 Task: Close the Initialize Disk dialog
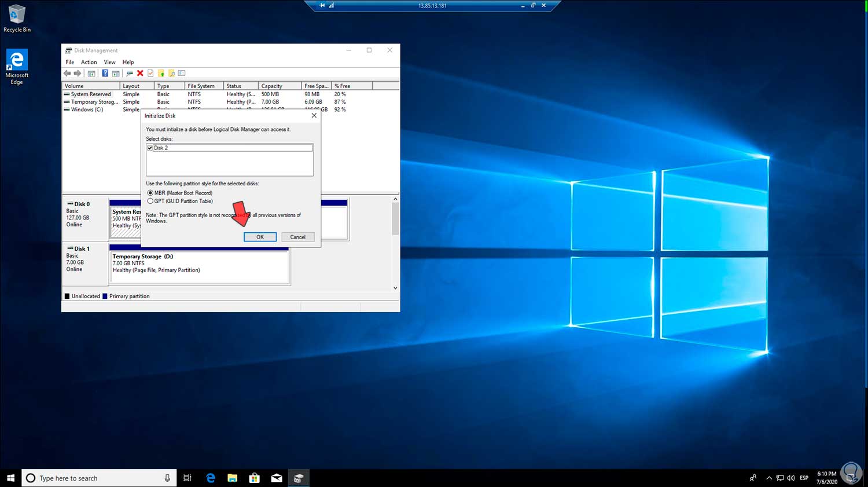314,116
